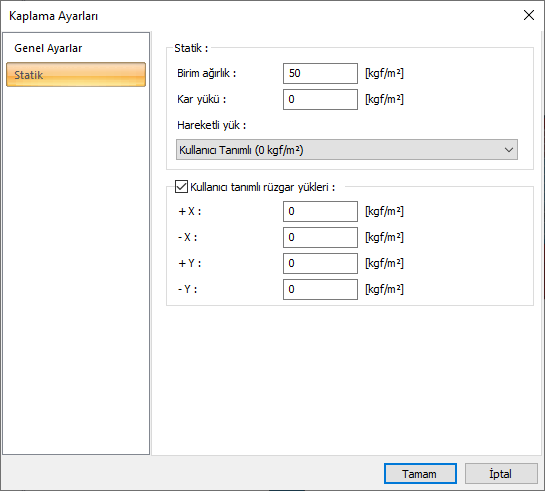Click the Statik group box heading
Viewport: 545px width, 491px height.
(x=191, y=48)
